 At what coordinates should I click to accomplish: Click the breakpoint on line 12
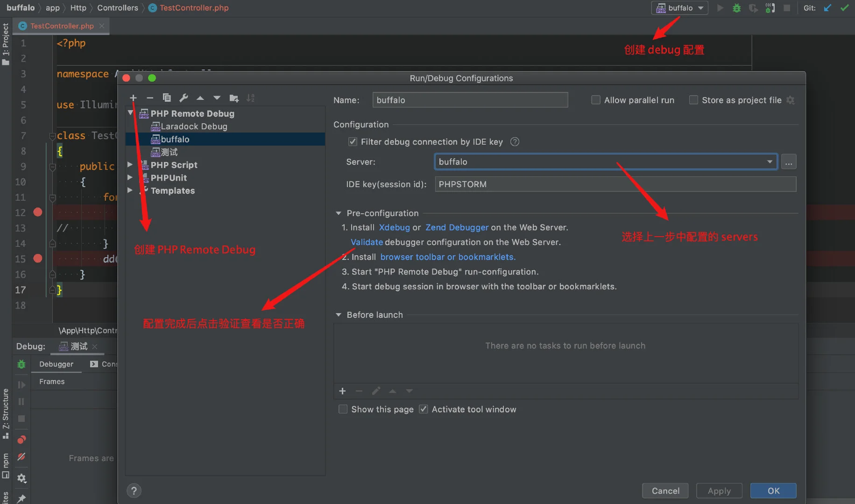pyautogui.click(x=38, y=212)
